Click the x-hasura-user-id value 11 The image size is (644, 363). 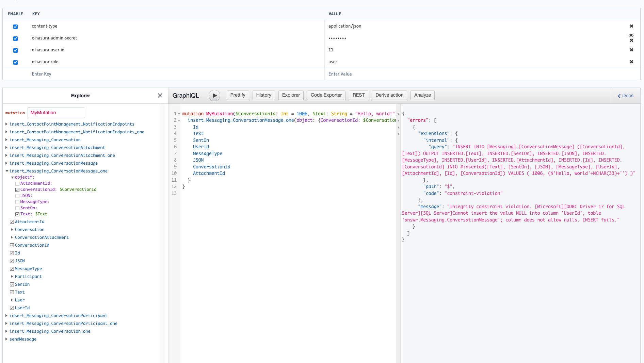tap(331, 50)
